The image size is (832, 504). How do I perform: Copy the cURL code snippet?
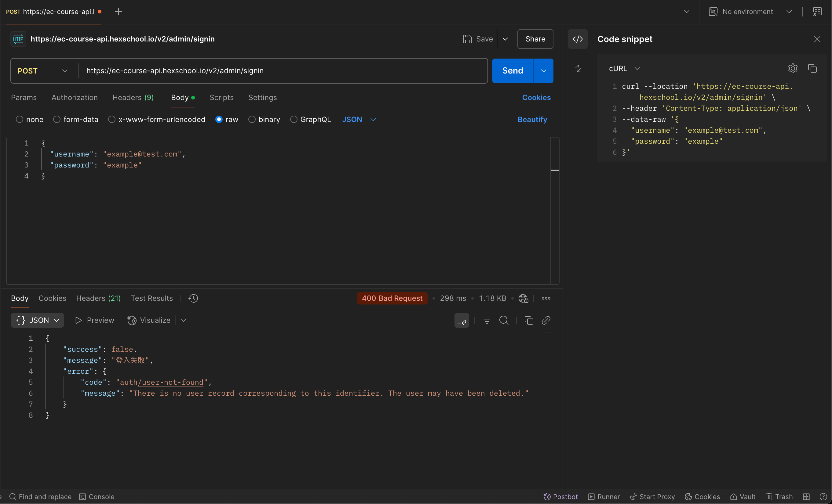coord(812,68)
